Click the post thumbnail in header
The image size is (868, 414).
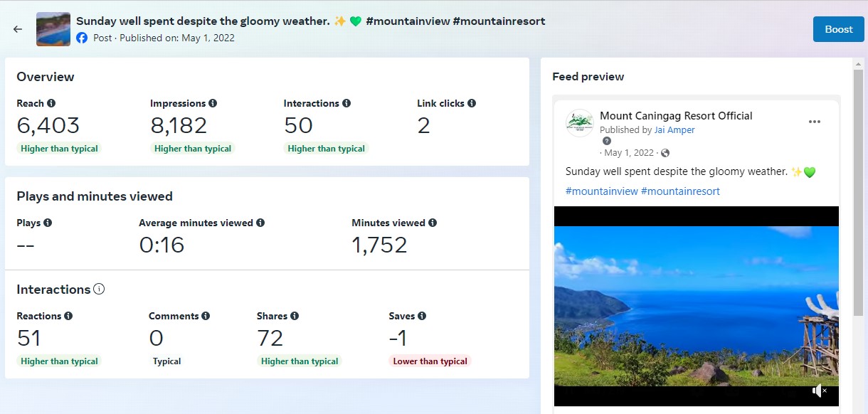[x=53, y=29]
